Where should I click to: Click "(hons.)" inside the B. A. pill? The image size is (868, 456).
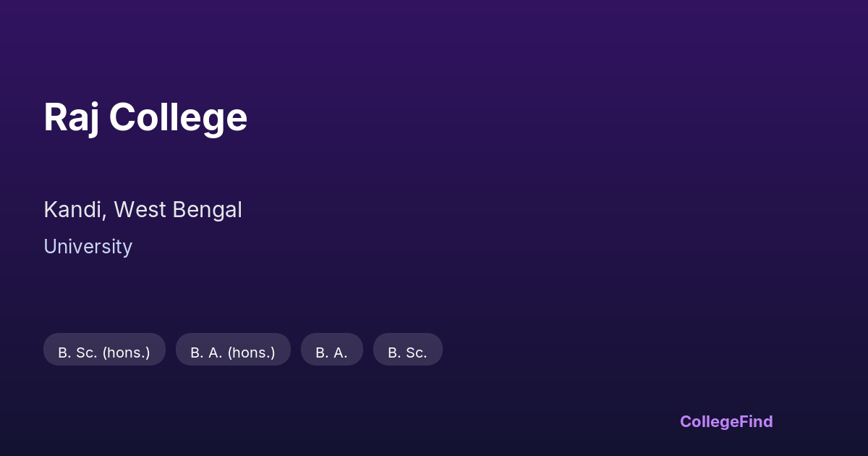[x=252, y=352]
